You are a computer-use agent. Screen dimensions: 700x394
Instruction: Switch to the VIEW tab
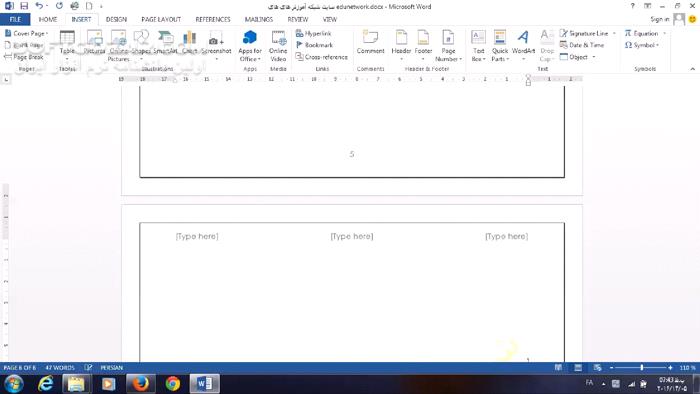pos(329,20)
